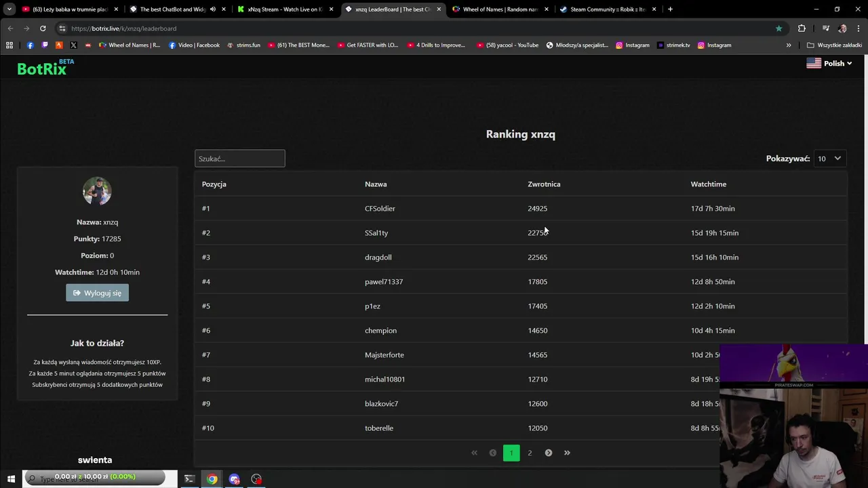Image resolution: width=868 pixels, height=488 pixels.
Task: Click the Szukać search field
Action: (239, 159)
